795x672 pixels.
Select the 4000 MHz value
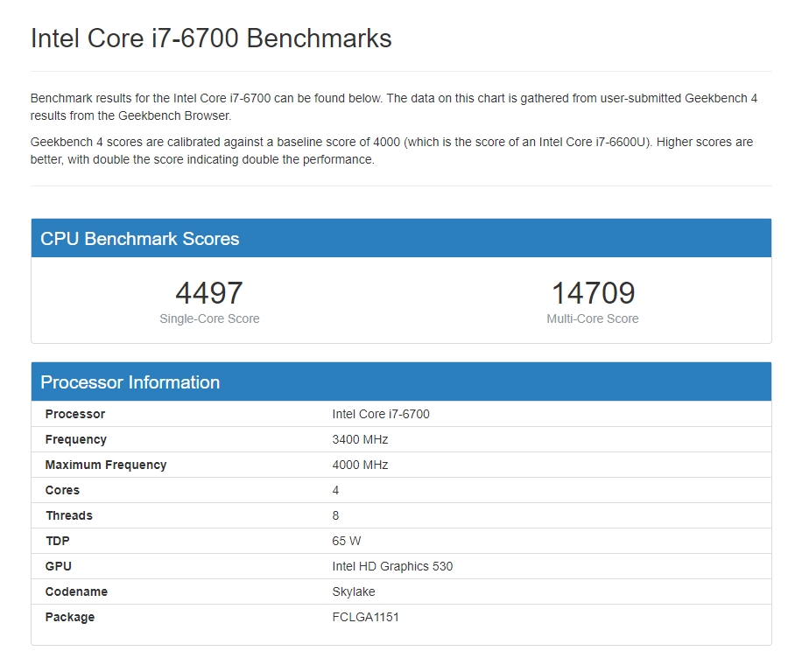pos(360,465)
